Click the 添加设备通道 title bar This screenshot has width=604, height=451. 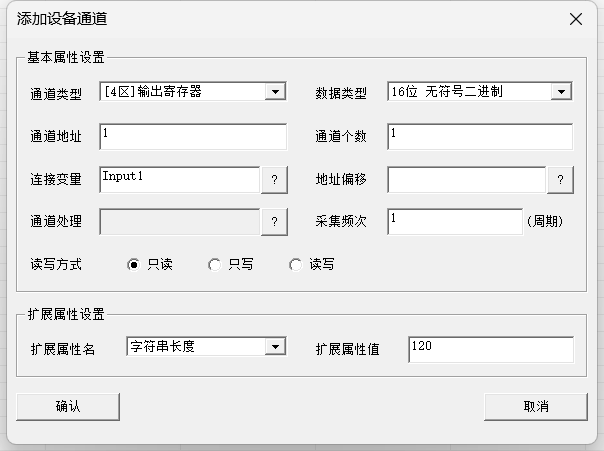[280, 19]
